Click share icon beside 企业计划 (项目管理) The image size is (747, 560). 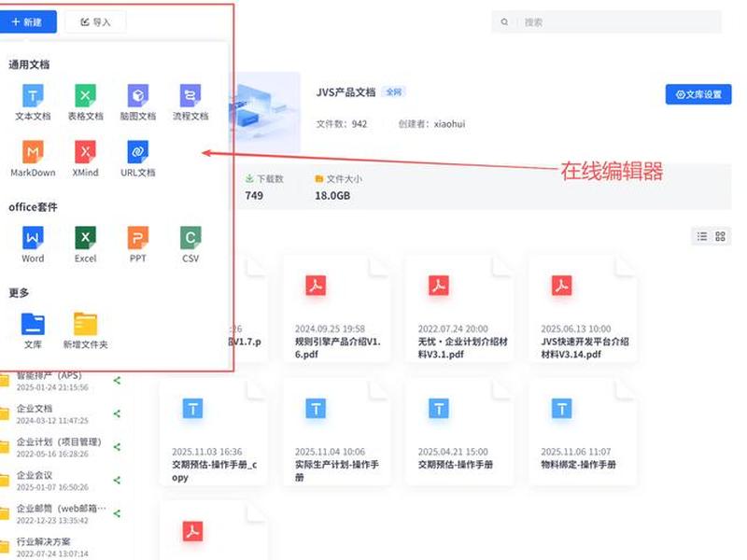click(x=117, y=447)
